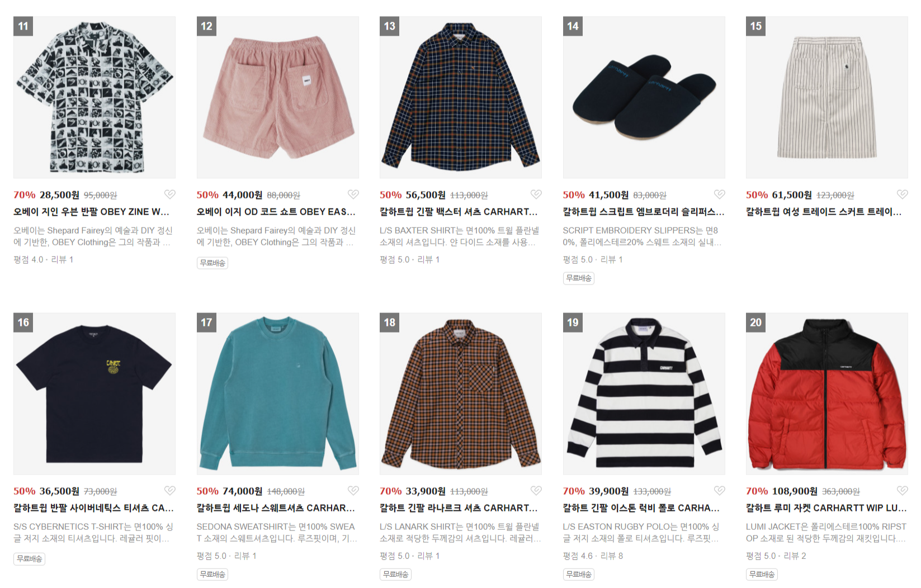Screen dimensions: 921x588
Task: Click 평점 4.6 리뷰 8 rating text
Action: (593, 556)
